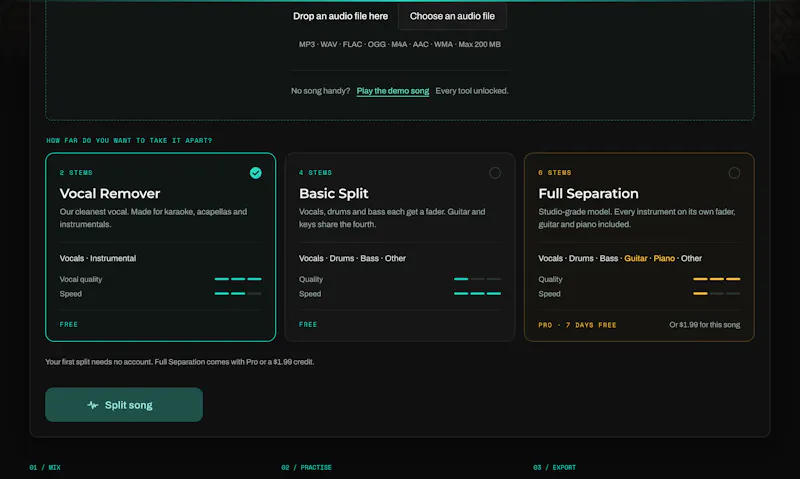Click the highlighted Guitar stem label

(636, 259)
